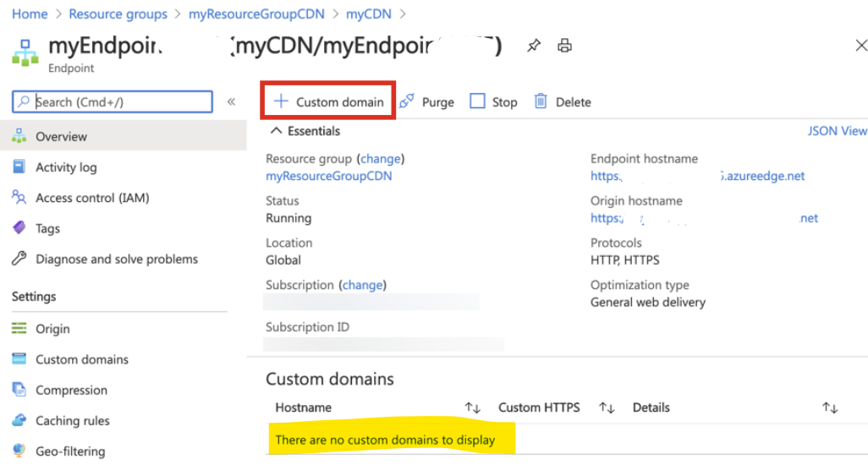Close the endpoint blade
Viewport: 868px width, 465px height.
click(860, 46)
